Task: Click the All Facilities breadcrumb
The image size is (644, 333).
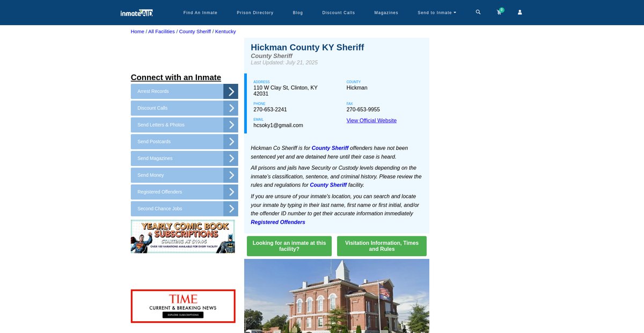Action: [162, 32]
